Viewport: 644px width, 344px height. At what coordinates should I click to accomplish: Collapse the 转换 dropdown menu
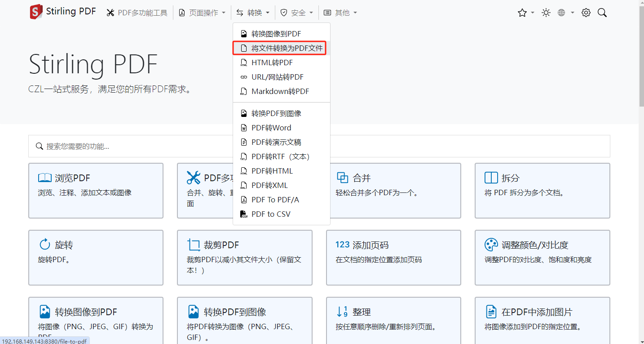click(x=253, y=13)
